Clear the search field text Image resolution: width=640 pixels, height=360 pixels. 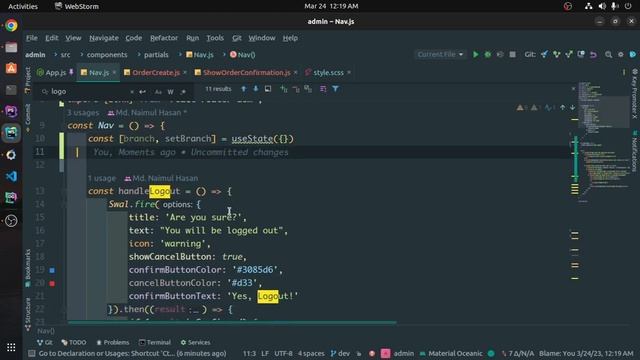click(131, 91)
